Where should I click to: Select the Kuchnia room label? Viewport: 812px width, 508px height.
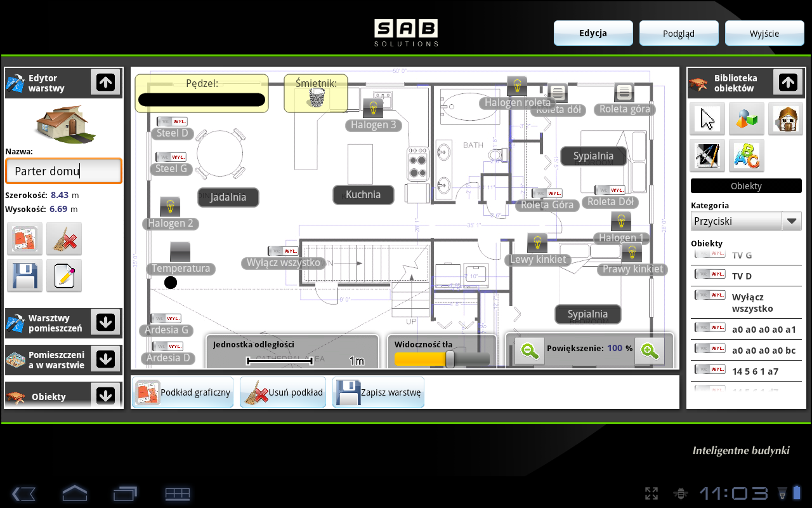(363, 195)
